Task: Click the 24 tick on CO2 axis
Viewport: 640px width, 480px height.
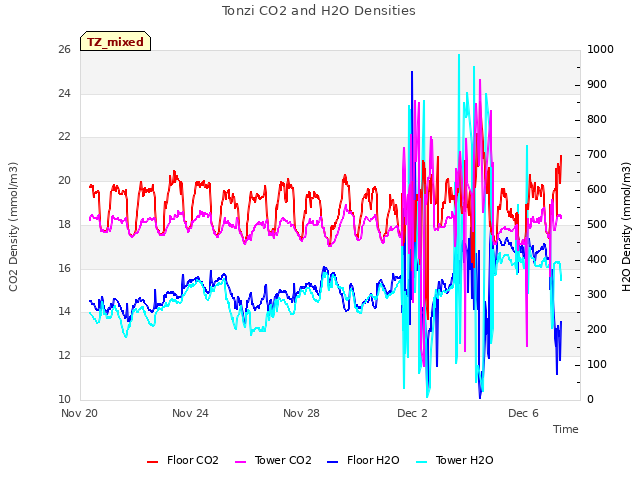Action: tap(64, 93)
